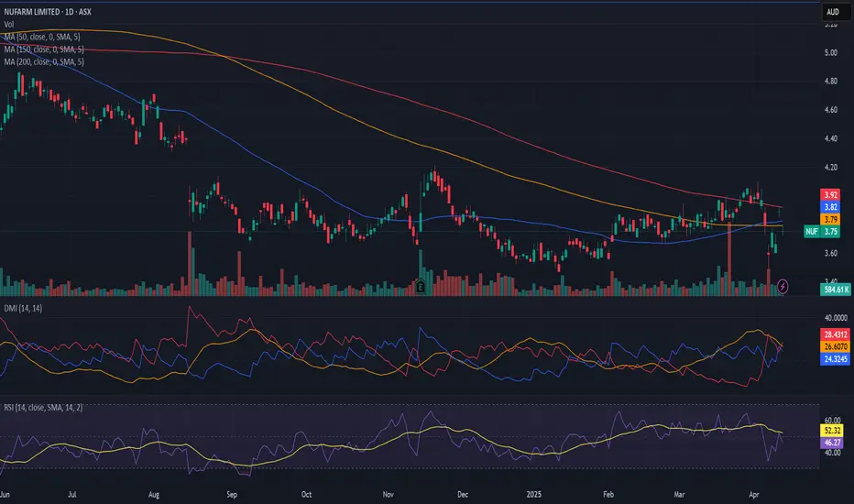Click the 5.00 price axis label
The width and height of the screenshot is (854, 504).
[830, 53]
